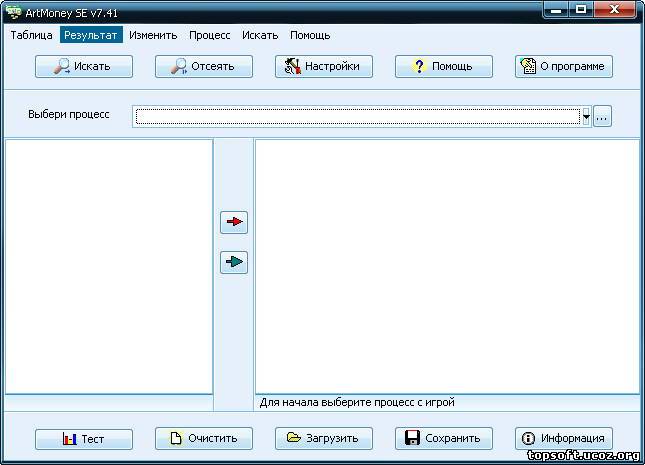Minimize the ArtMoney window
The width and height of the screenshot is (645, 465).
(x=556, y=10)
